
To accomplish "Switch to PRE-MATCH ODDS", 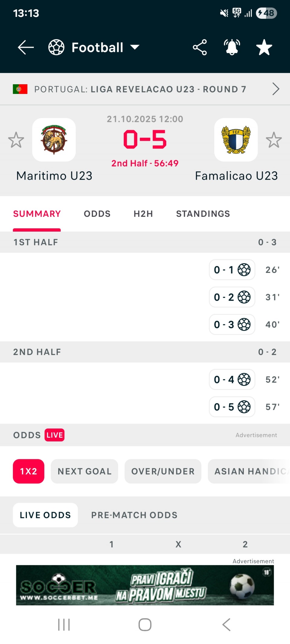I will click(134, 515).
